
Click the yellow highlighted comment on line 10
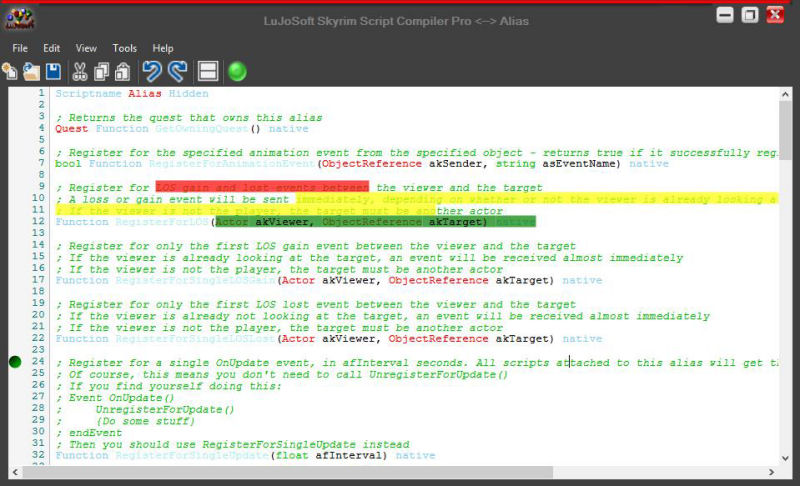[537, 199]
